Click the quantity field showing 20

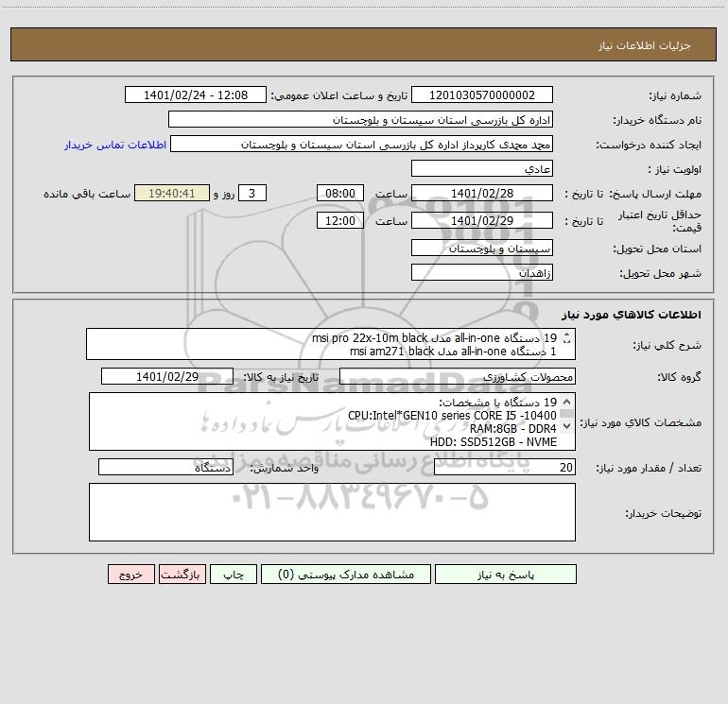pos(505,467)
